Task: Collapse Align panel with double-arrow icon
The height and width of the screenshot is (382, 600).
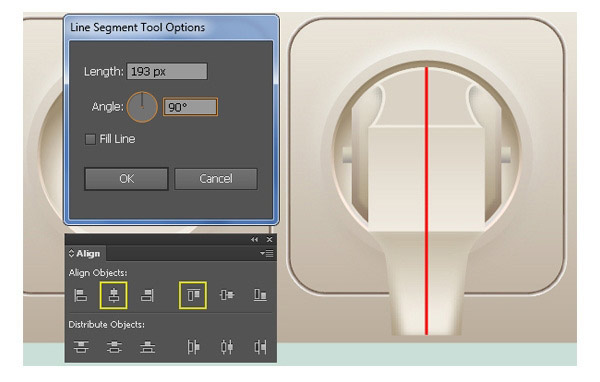Action: [x=254, y=240]
